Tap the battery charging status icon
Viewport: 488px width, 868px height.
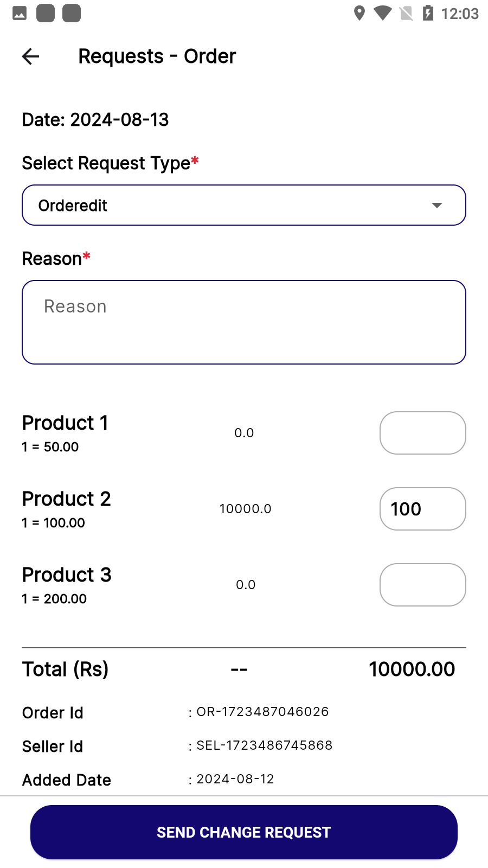pyautogui.click(x=428, y=13)
